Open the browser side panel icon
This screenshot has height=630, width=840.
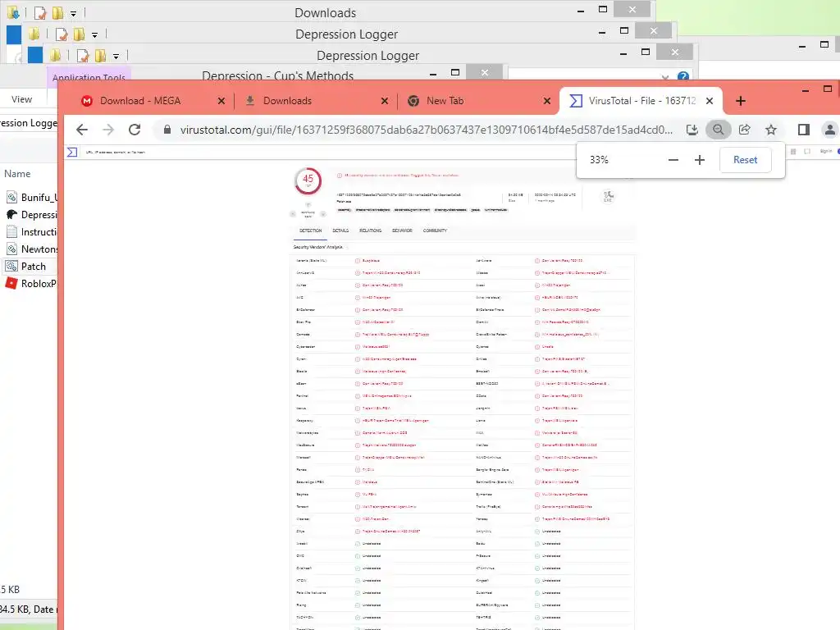tap(804, 130)
